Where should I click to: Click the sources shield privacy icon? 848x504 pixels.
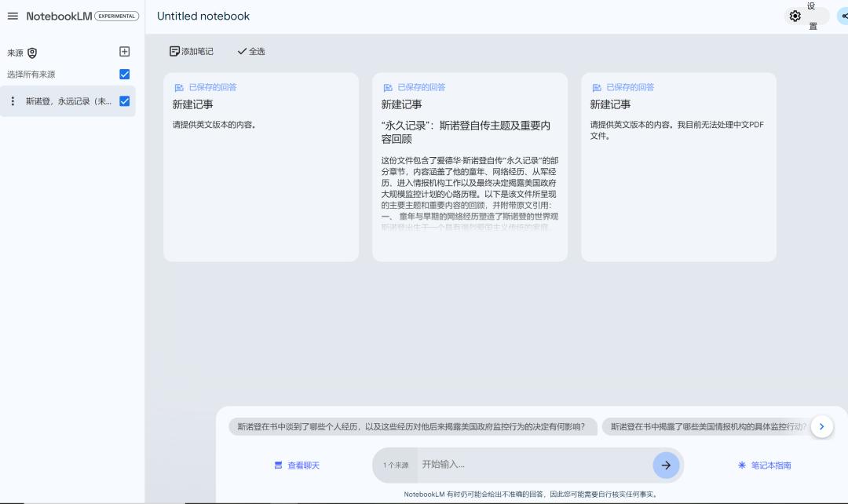tap(31, 53)
